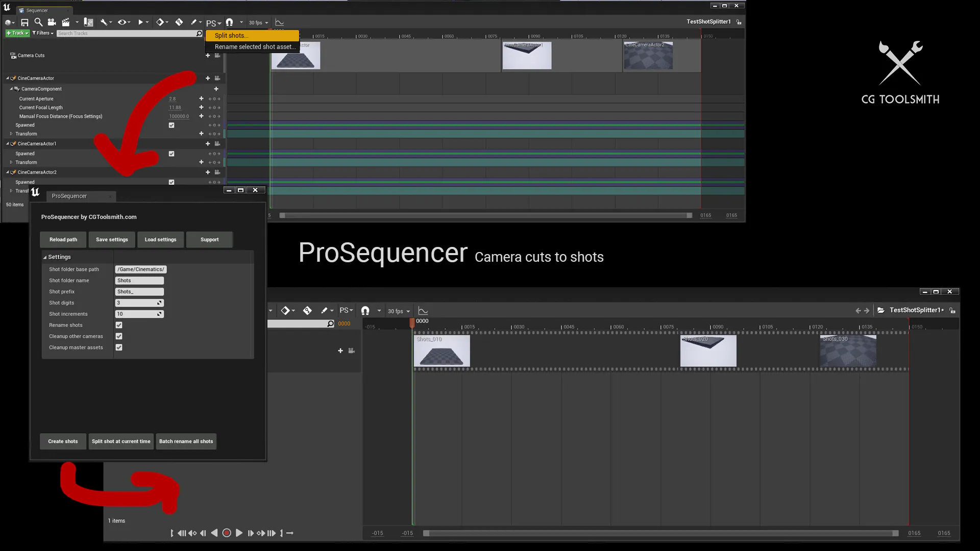
Task: Open the 30 fps dropdown in bottom Sequencer
Action: [399, 311]
